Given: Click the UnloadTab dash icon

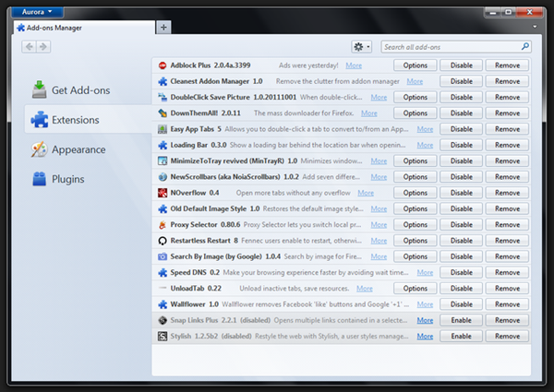Looking at the screenshot, I should [x=163, y=288].
